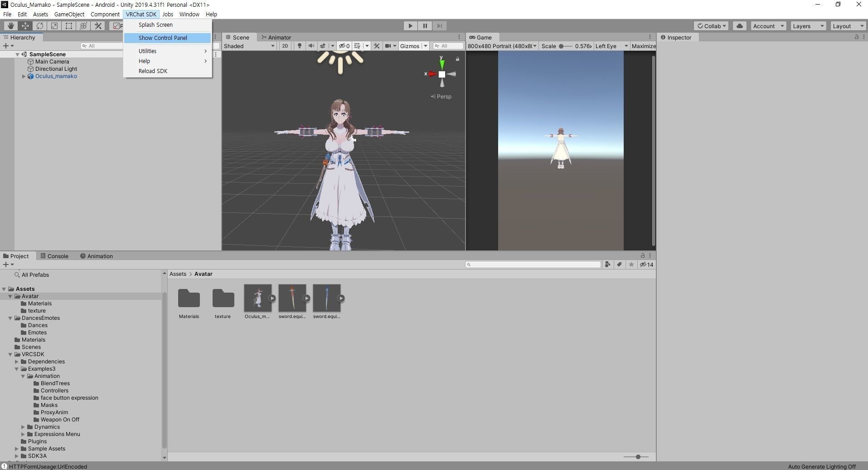Viewport: 868px width, 470px height.
Task: Open the Gizmos dropdown arrow
Action: (425, 46)
